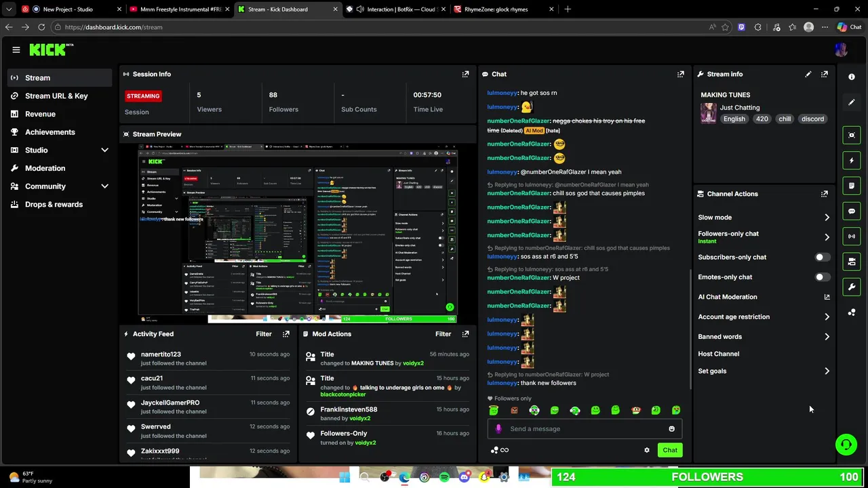Click the chill stream tag

point(785,119)
